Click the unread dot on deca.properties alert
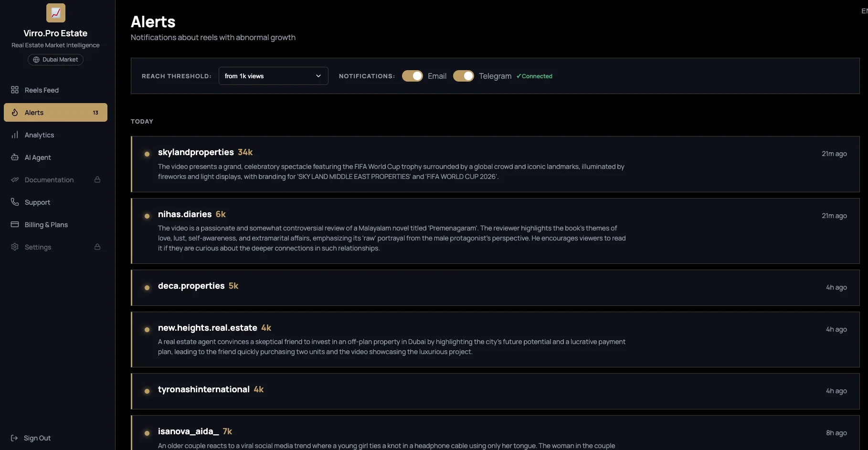 pyautogui.click(x=147, y=287)
